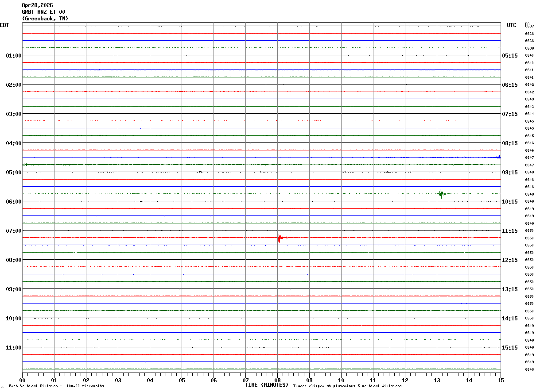The image size is (536, 392).
Task: Click the bottom x-axis minute label "05"
Action: tap(182, 380)
